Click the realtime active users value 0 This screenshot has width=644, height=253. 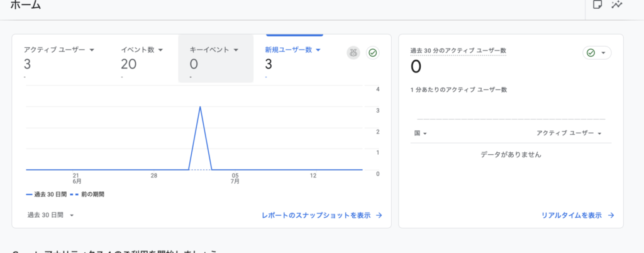click(416, 67)
